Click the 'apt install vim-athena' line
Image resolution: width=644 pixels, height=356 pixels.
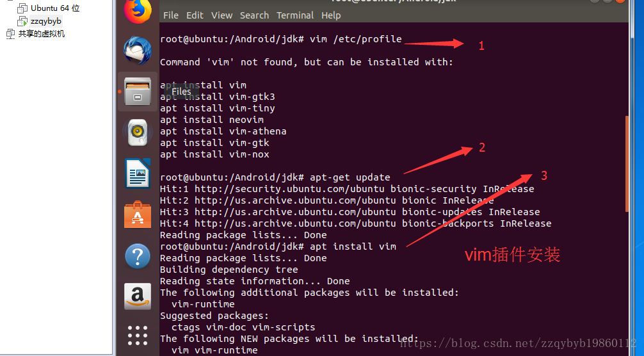click(223, 131)
